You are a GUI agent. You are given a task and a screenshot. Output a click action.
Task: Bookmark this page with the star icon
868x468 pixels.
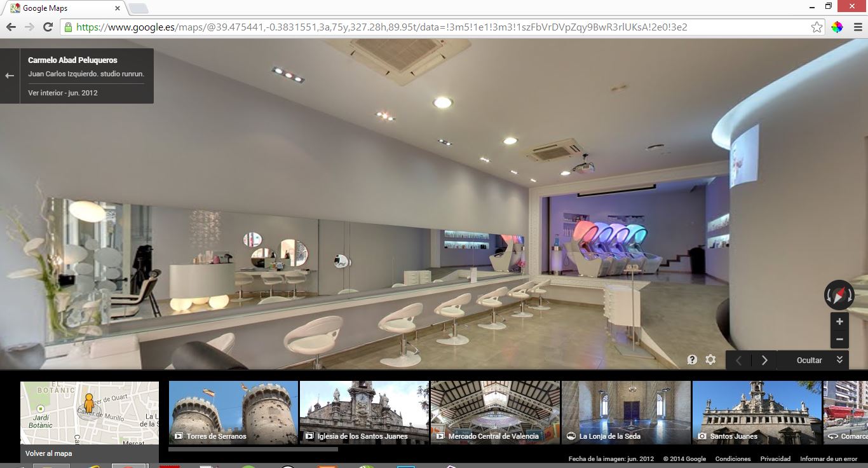[817, 27]
